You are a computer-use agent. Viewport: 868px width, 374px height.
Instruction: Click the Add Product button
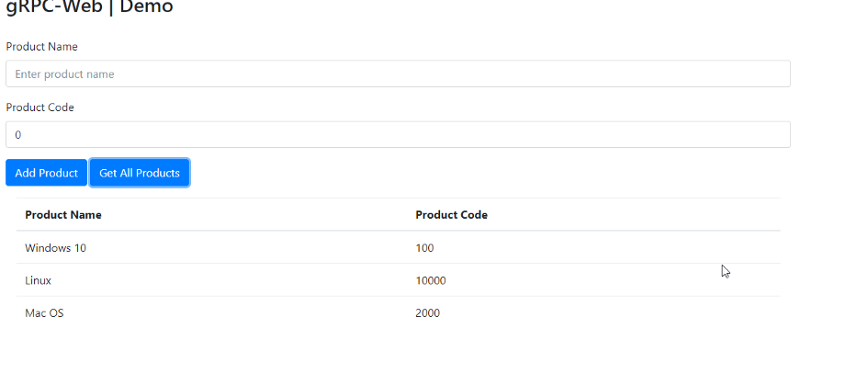[47, 173]
